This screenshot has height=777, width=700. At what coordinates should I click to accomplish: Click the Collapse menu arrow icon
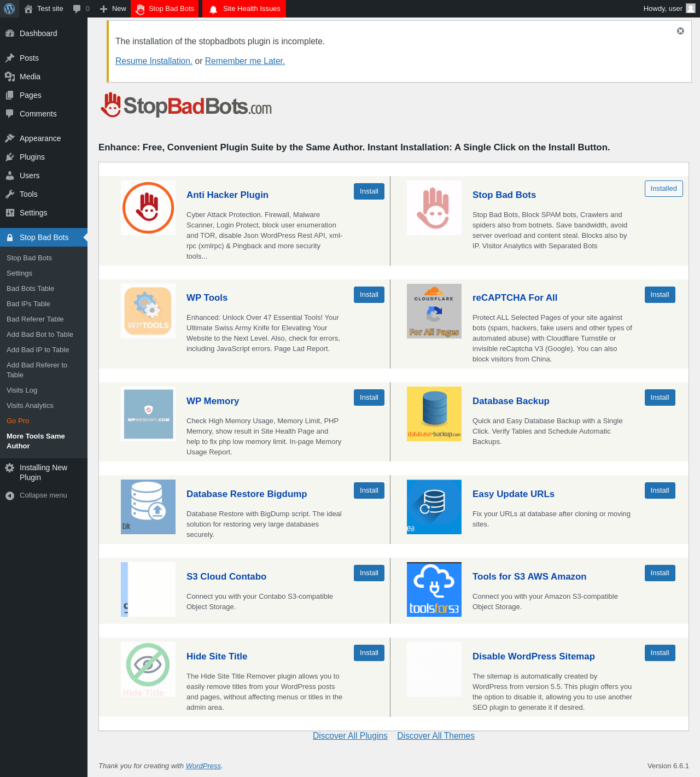tap(10, 495)
